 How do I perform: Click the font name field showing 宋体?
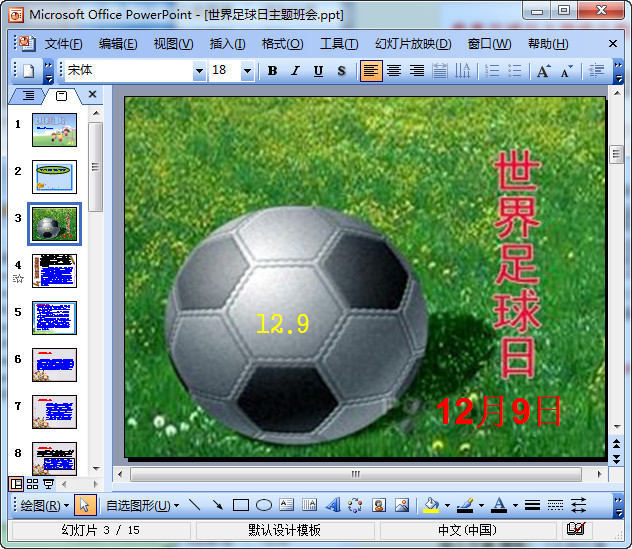[129, 71]
